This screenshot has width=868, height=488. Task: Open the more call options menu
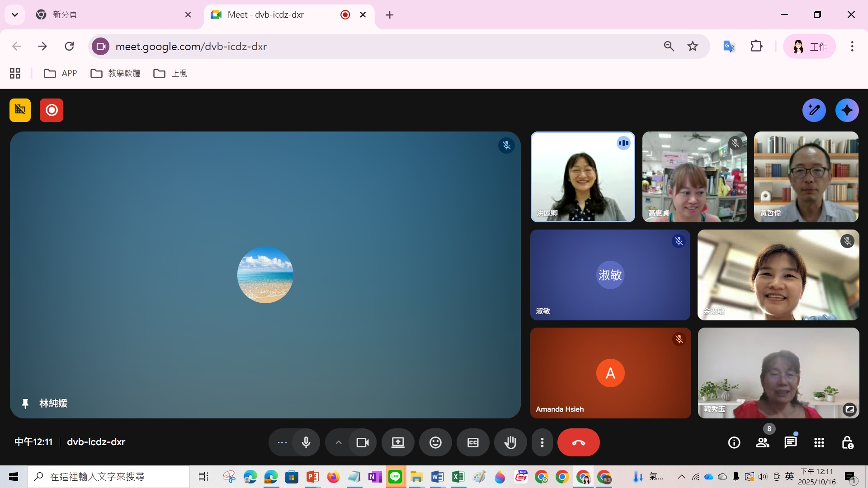coord(542,442)
